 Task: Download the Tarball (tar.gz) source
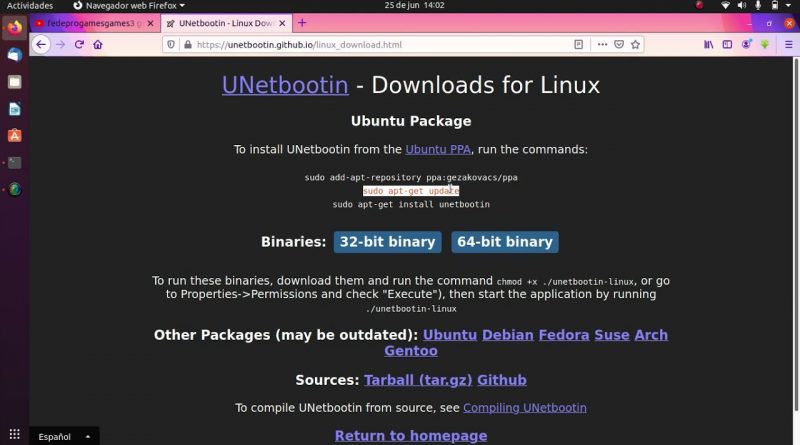418,380
